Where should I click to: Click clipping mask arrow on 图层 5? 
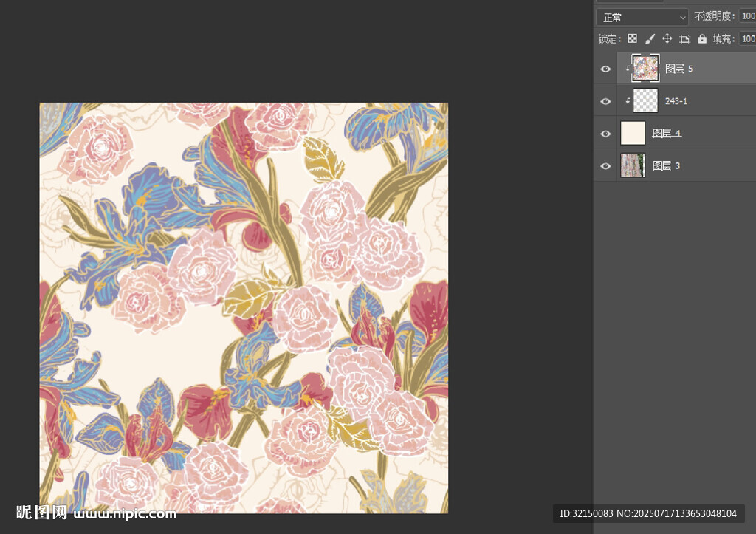pos(628,69)
